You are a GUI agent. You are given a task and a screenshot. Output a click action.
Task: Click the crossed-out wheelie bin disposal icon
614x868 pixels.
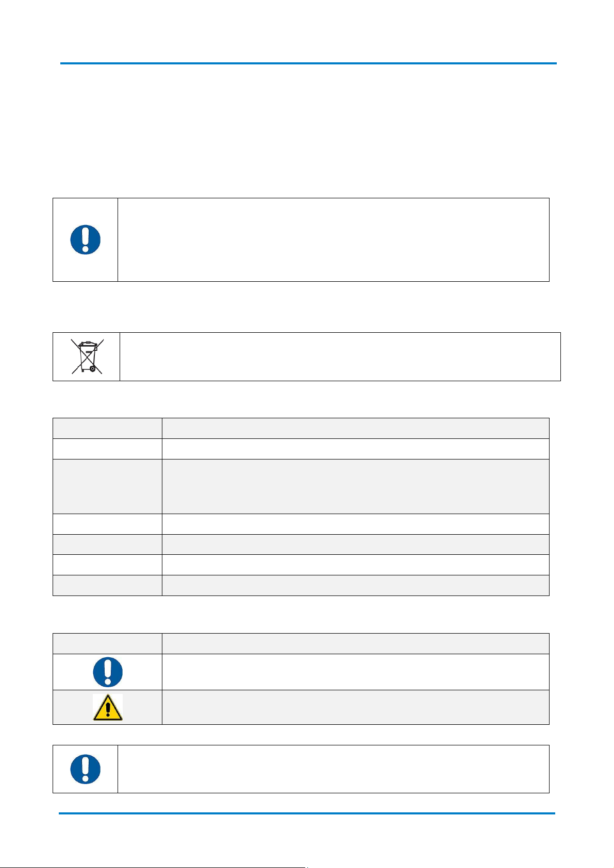[87, 356]
